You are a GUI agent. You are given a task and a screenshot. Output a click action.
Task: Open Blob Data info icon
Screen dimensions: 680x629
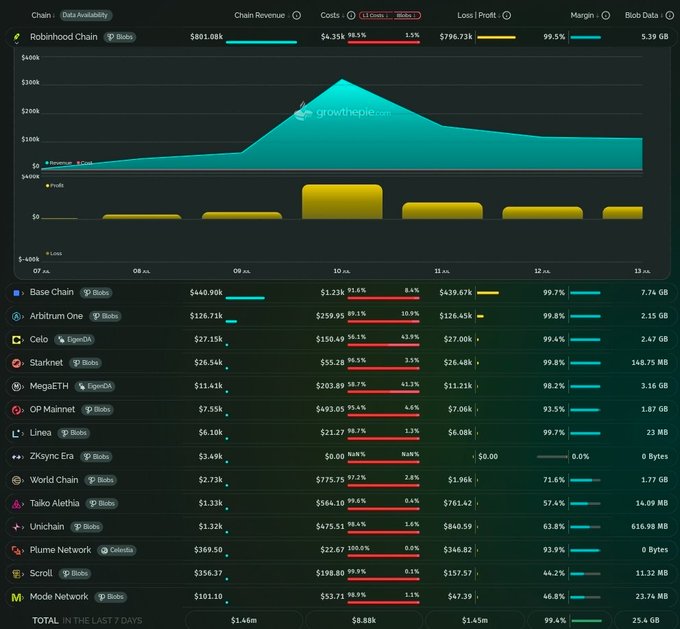pyautogui.click(x=670, y=16)
